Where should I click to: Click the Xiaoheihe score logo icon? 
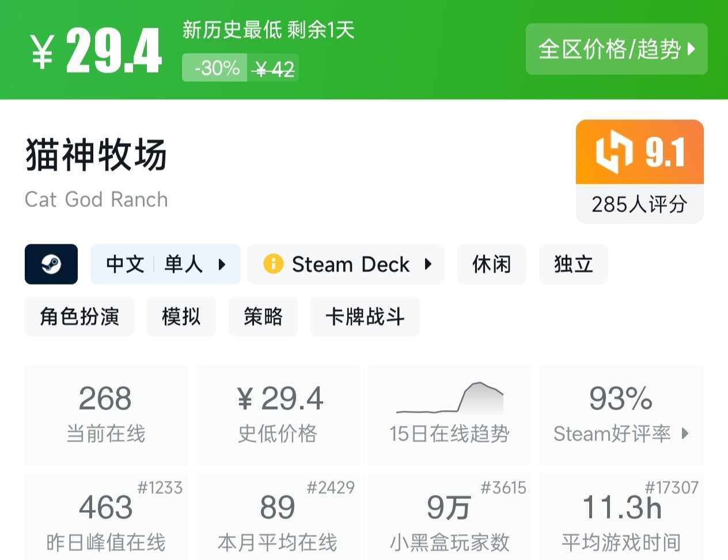point(614,152)
